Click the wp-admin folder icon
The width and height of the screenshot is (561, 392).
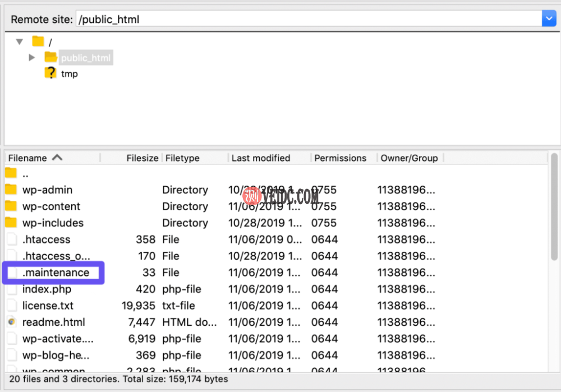10,190
